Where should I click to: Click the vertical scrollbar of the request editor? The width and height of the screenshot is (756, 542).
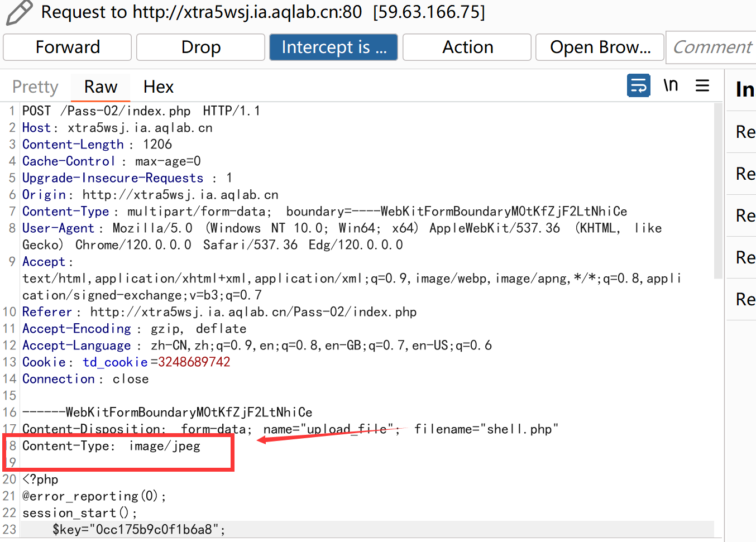click(x=718, y=190)
